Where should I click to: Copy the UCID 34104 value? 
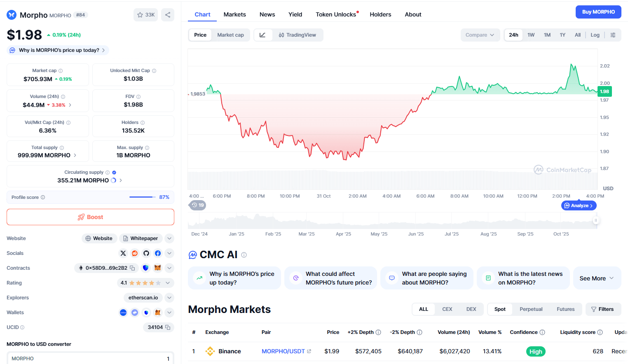(x=168, y=327)
